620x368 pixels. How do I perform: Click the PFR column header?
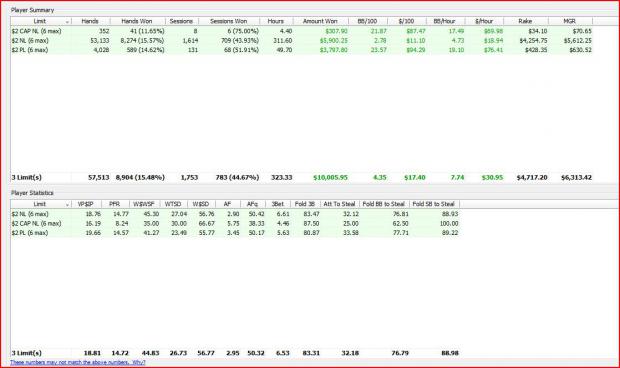point(115,204)
